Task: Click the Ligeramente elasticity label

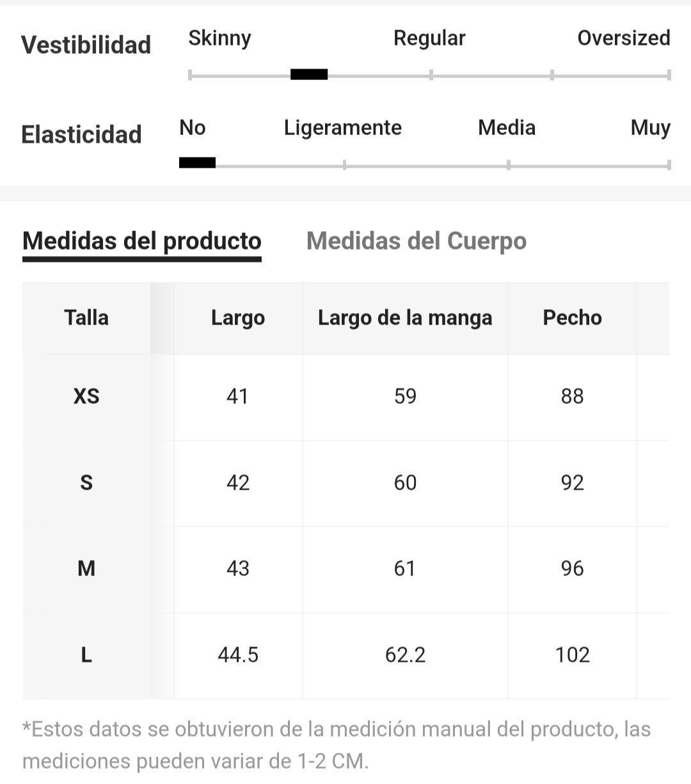Action: 343,128
